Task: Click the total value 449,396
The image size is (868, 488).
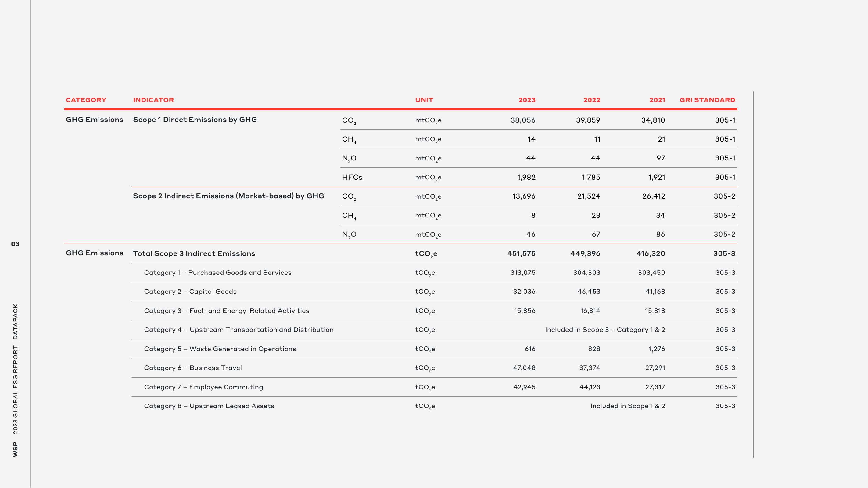Action: pos(585,253)
